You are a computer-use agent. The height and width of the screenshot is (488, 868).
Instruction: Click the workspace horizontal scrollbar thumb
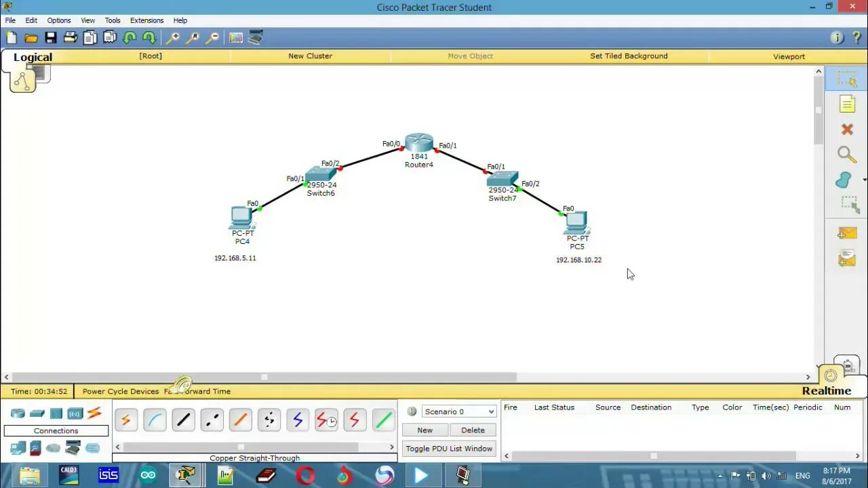264,377
